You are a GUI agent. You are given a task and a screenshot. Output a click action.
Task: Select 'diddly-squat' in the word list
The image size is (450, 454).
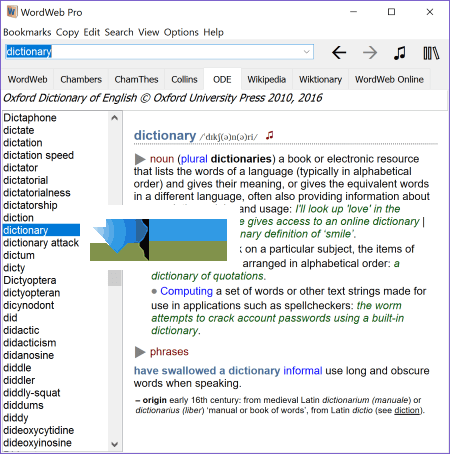[x=32, y=393]
